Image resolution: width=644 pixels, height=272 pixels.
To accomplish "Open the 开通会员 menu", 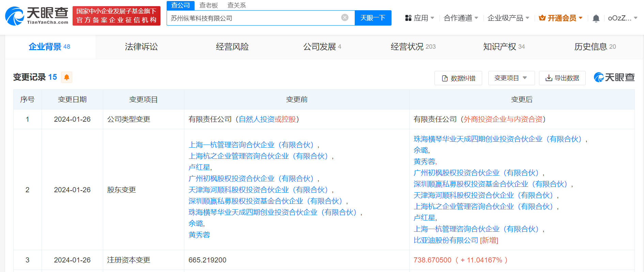I will (x=561, y=18).
